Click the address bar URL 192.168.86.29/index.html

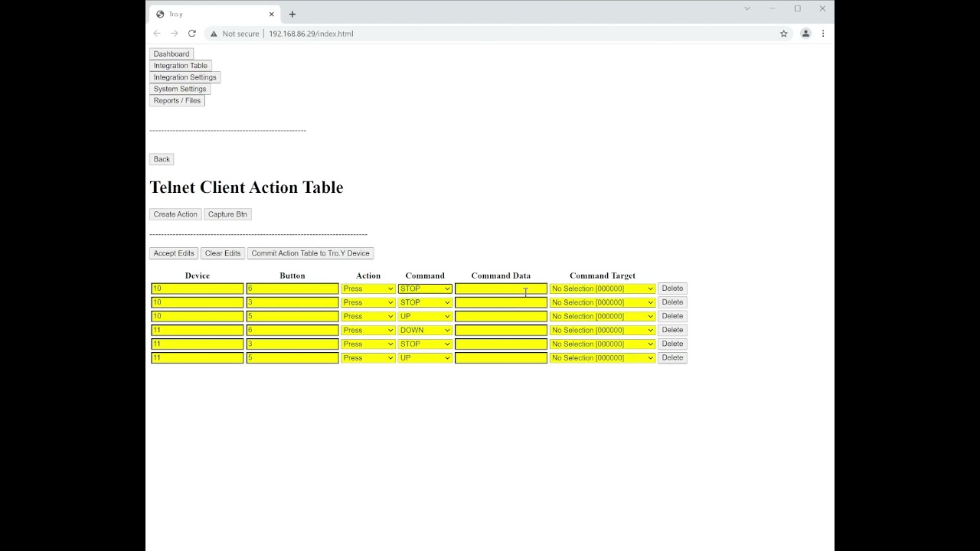tap(311, 34)
